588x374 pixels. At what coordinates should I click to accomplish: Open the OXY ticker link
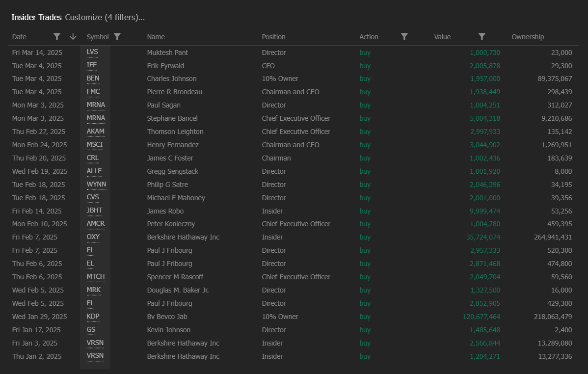tap(93, 237)
